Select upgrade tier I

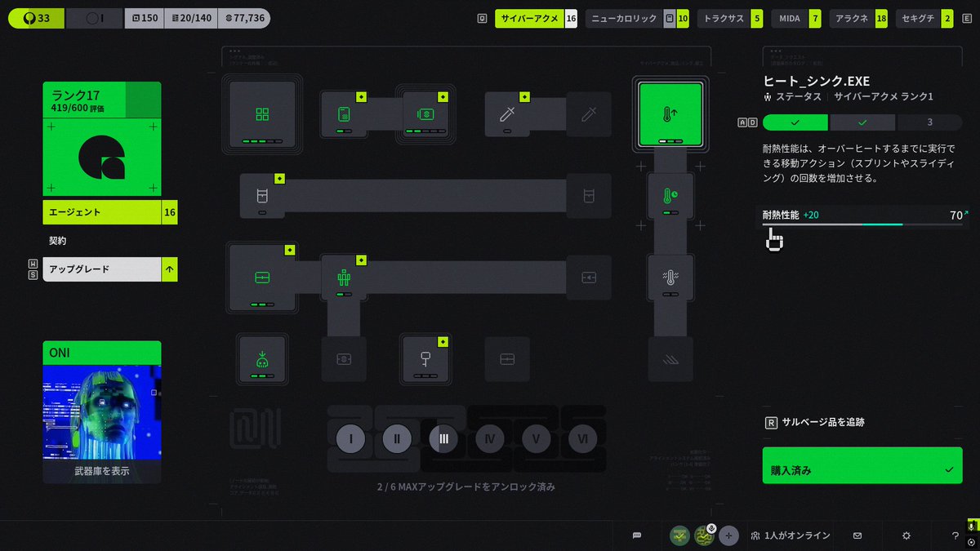point(350,438)
